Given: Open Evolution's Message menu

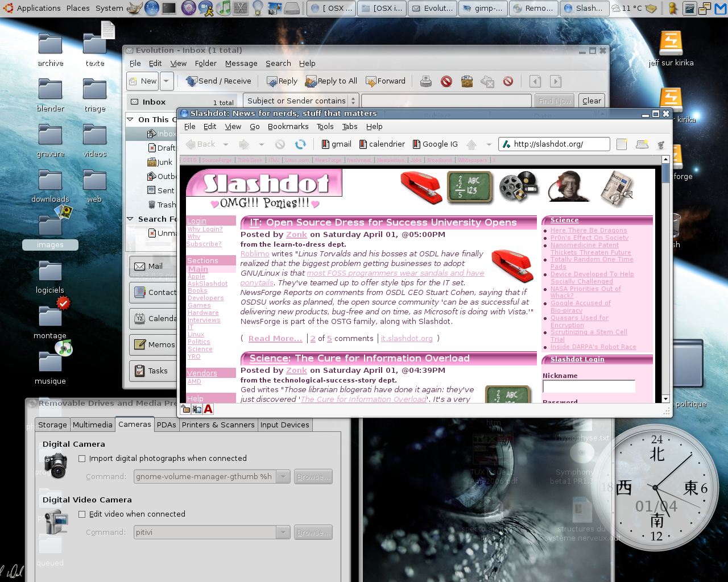Looking at the screenshot, I should tap(241, 63).
